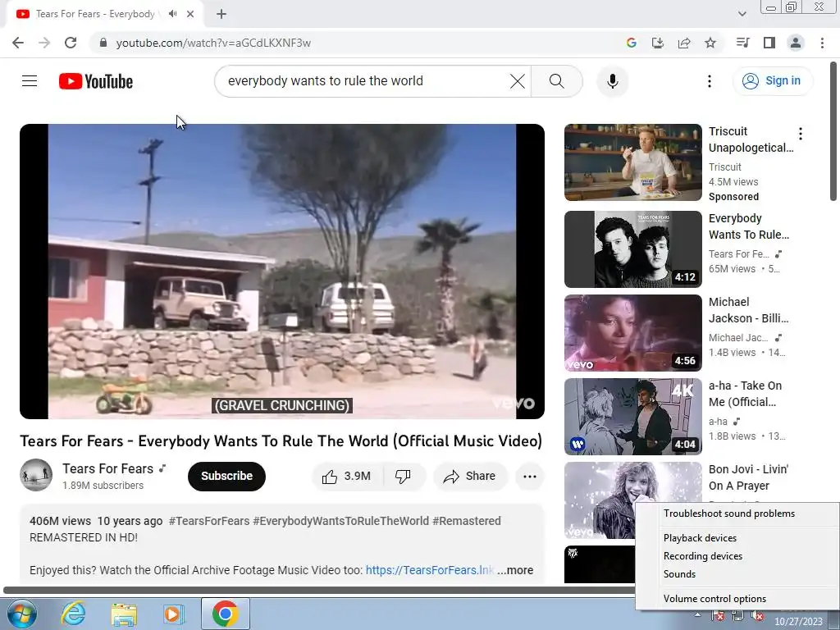Go to the YouTube home logo
Screen dimensions: 840x630
coord(96,81)
